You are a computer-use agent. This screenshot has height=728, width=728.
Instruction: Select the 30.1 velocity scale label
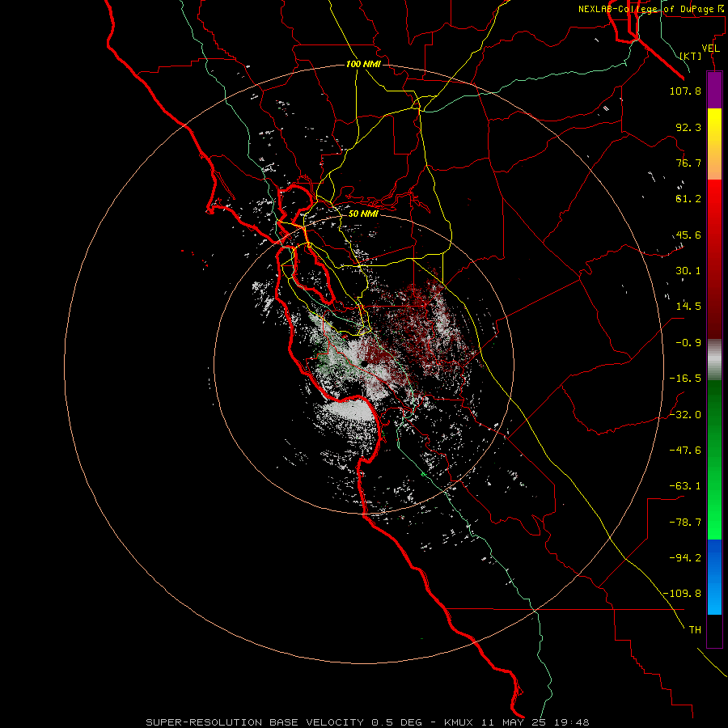pos(688,271)
